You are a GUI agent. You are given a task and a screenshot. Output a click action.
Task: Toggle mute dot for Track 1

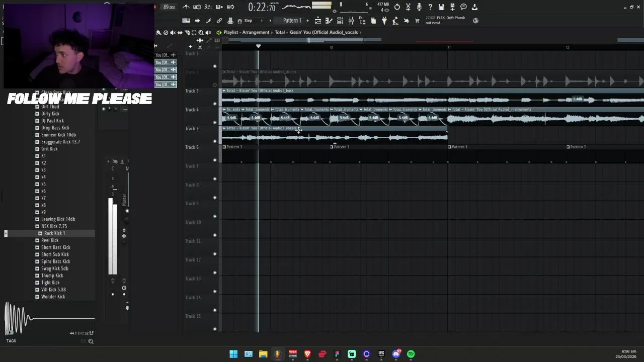pyautogui.click(x=215, y=66)
